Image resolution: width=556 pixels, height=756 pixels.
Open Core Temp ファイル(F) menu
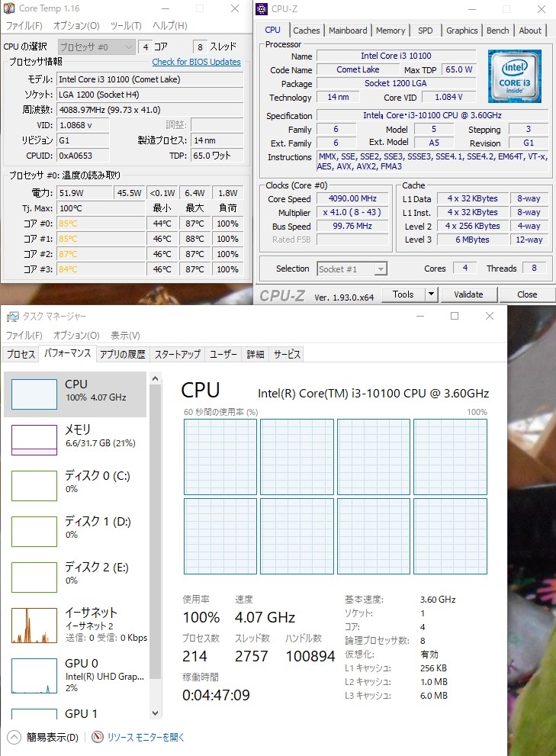coord(24,25)
